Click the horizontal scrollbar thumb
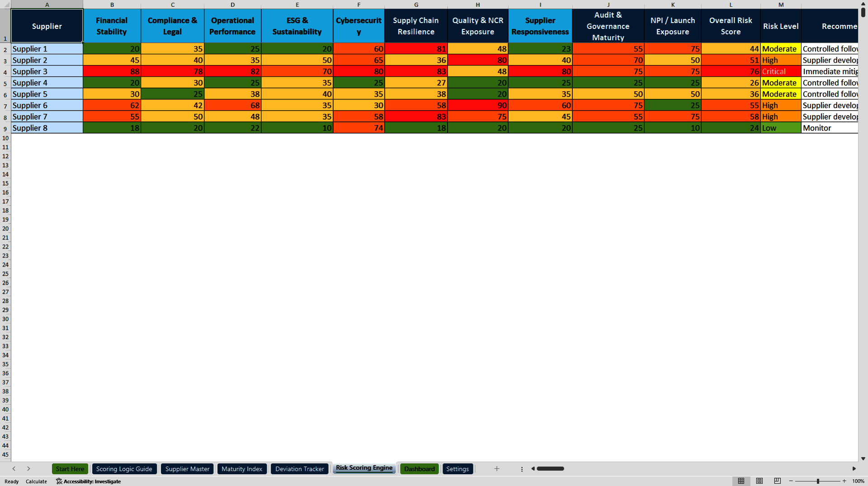868x486 pixels. tap(550, 469)
